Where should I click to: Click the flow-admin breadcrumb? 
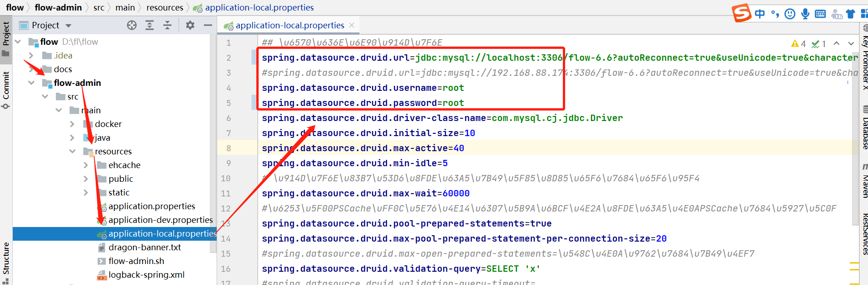click(58, 7)
